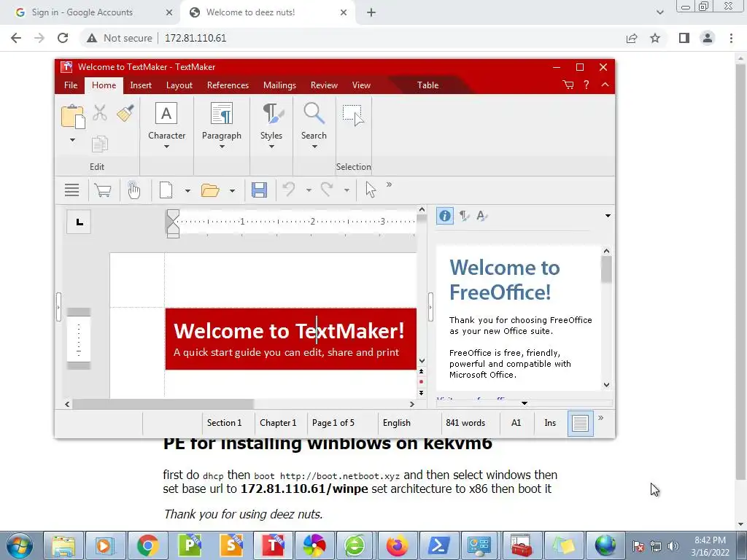Switch to the Layout ribbon tab
The height and width of the screenshot is (560, 747).
click(x=179, y=85)
